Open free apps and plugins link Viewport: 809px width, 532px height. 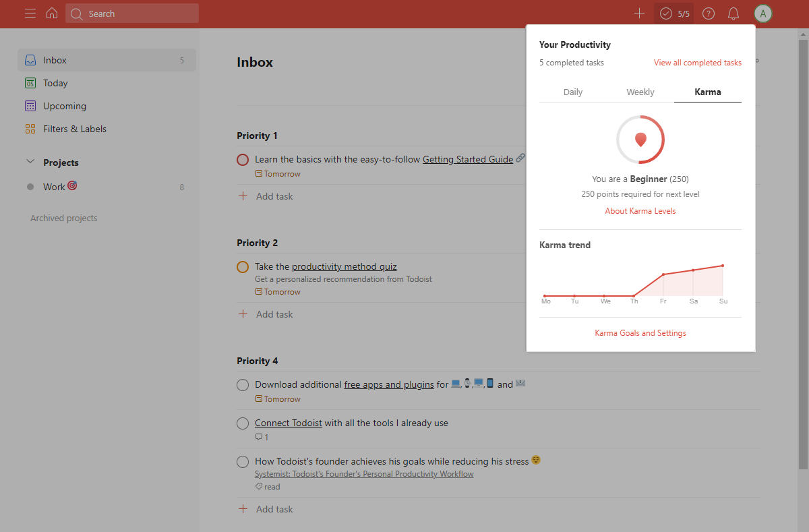pyautogui.click(x=389, y=385)
